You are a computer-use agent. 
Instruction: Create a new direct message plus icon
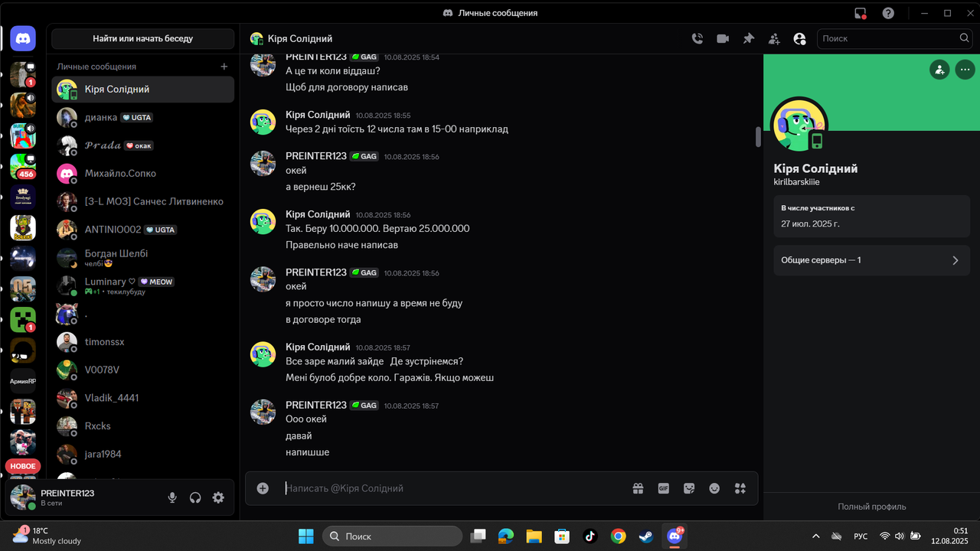pyautogui.click(x=224, y=67)
